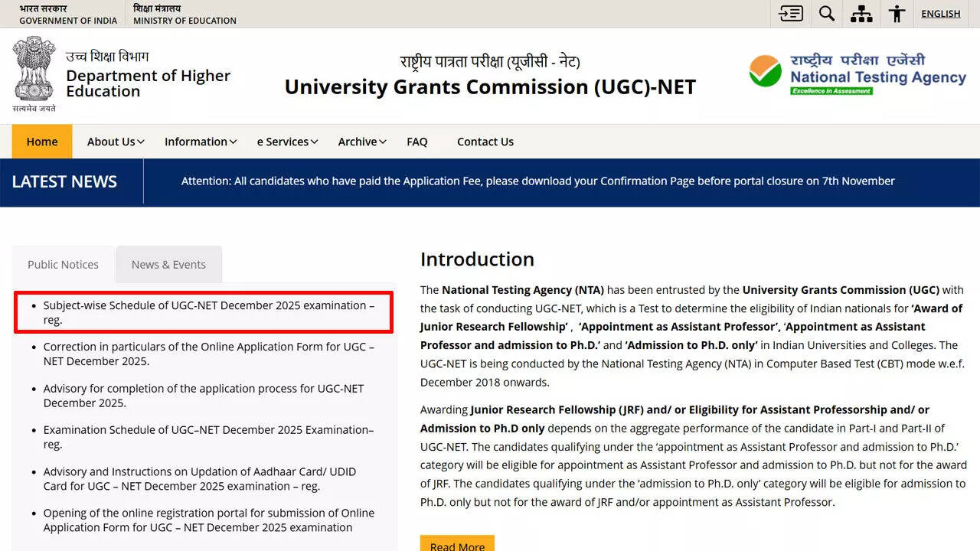Switch to the News & Events tab

[x=168, y=265]
